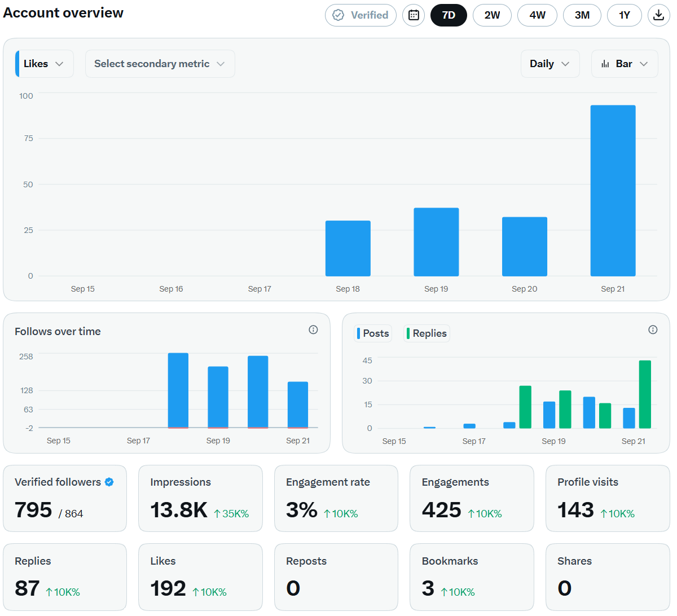
Task: Switch to the 3M time range
Action: click(582, 15)
